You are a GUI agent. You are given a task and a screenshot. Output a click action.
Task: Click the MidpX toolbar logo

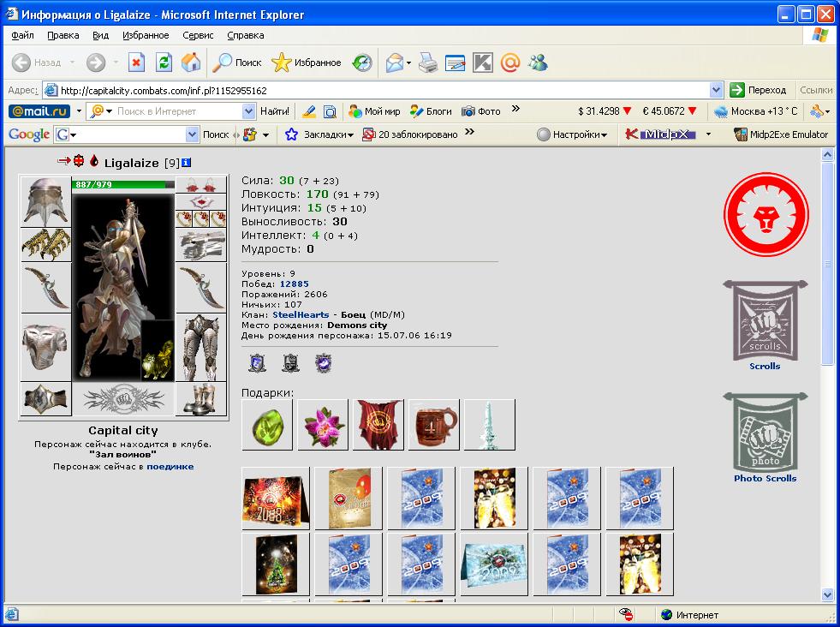click(660, 134)
